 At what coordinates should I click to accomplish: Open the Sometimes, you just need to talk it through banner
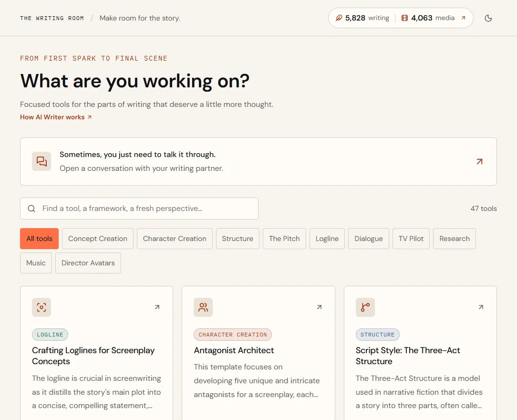point(258,161)
